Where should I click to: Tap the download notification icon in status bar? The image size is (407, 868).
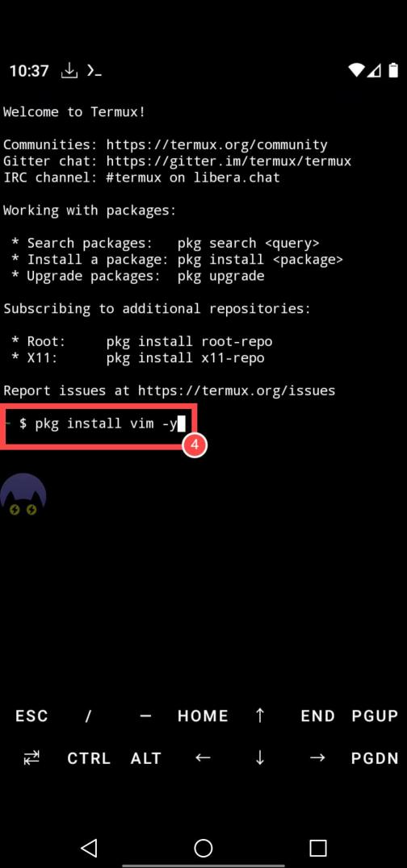click(69, 71)
